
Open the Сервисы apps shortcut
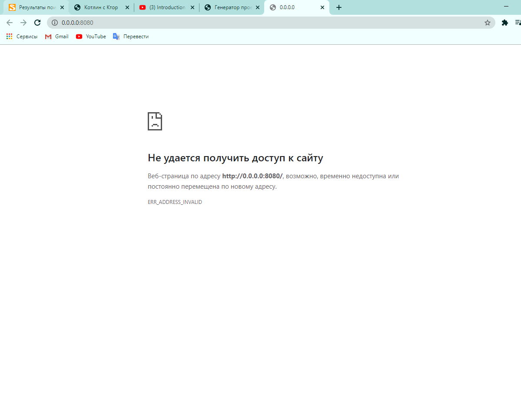click(22, 37)
